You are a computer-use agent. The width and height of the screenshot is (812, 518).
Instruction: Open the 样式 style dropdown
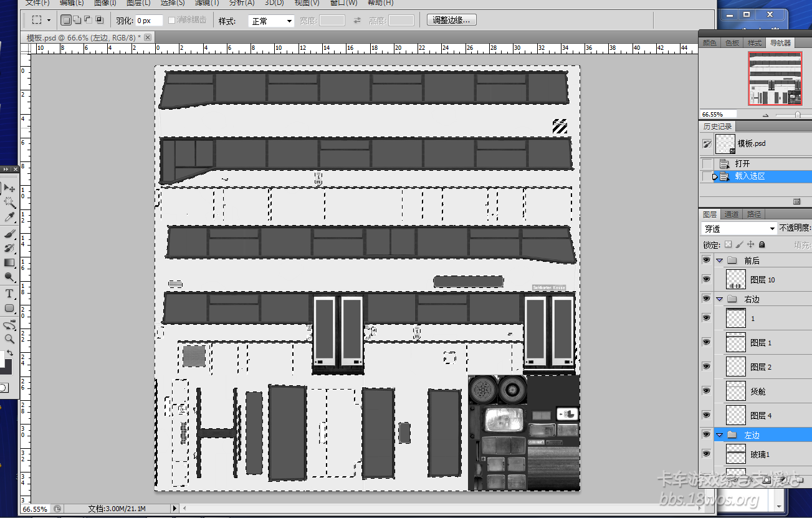coord(271,21)
